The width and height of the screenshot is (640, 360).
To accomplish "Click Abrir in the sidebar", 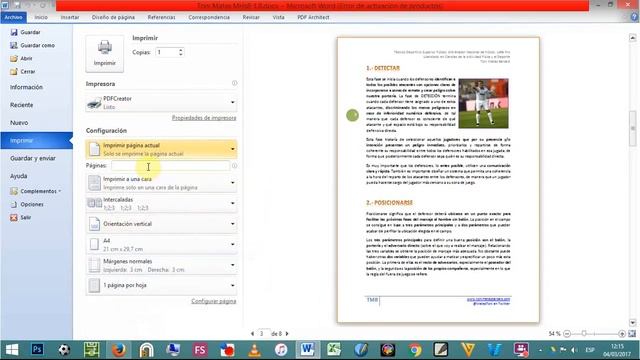I will coord(21,58).
